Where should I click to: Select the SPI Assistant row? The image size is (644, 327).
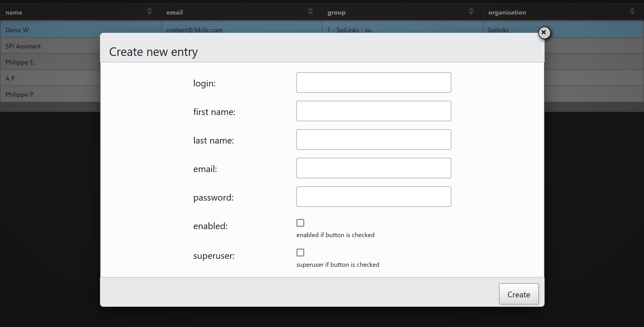[23, 46]
